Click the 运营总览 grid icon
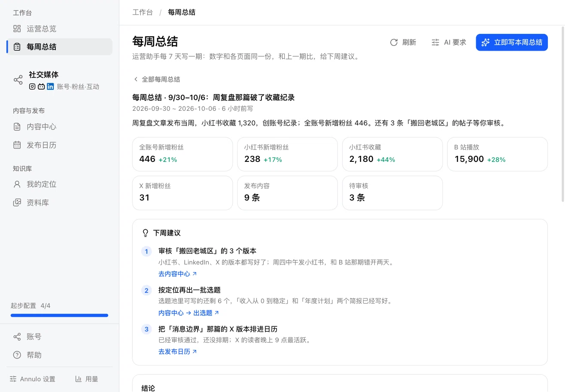The width and height of the screenshot is (565, 392). point(17,29)
